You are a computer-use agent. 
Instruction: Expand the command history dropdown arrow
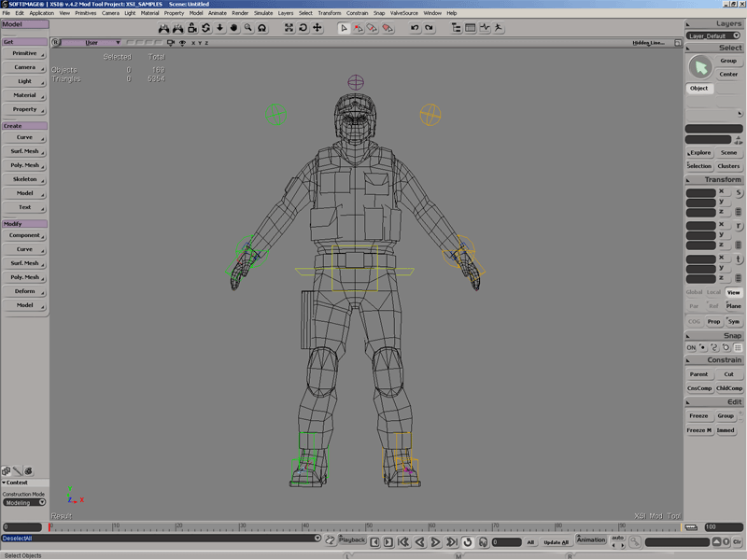tap(317, 539)
